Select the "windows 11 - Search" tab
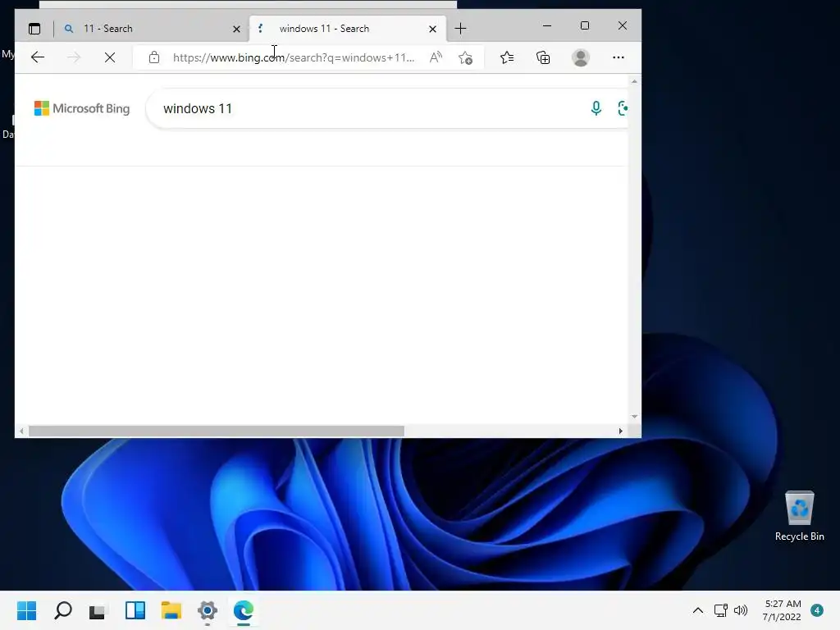 [x=348, y=29]
